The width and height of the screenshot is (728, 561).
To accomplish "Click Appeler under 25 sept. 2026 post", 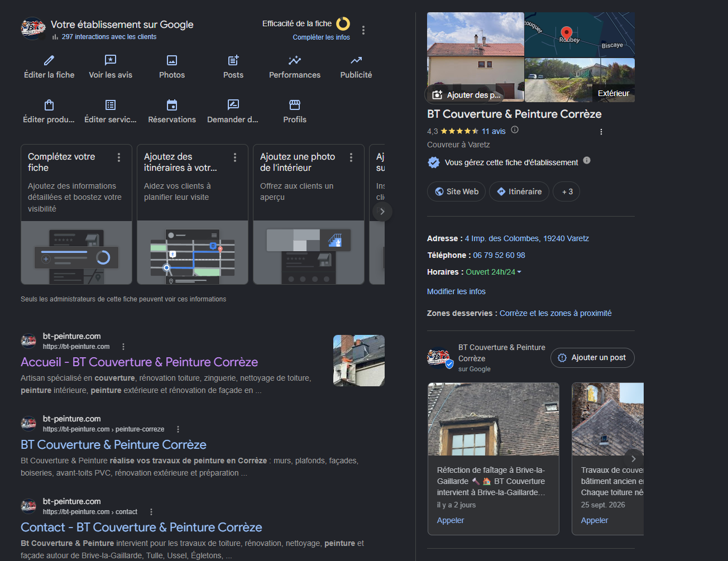I will pyautogui.click(x=595, y=520).
